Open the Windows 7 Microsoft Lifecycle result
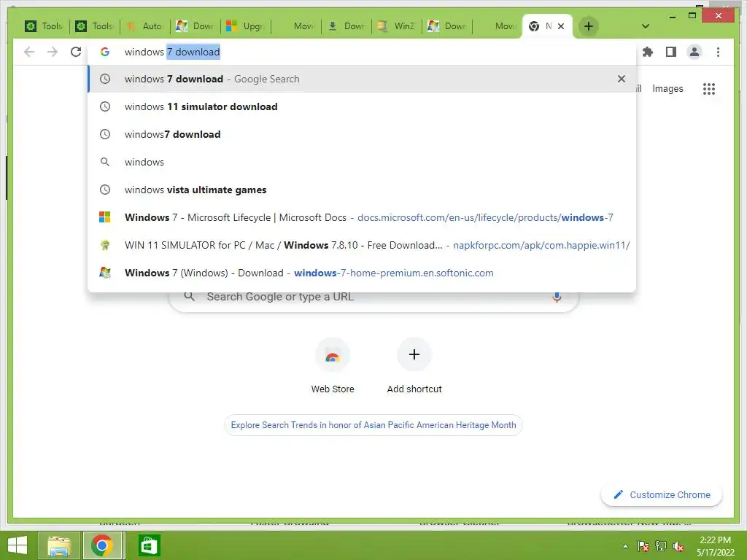 tap(362, 217)
